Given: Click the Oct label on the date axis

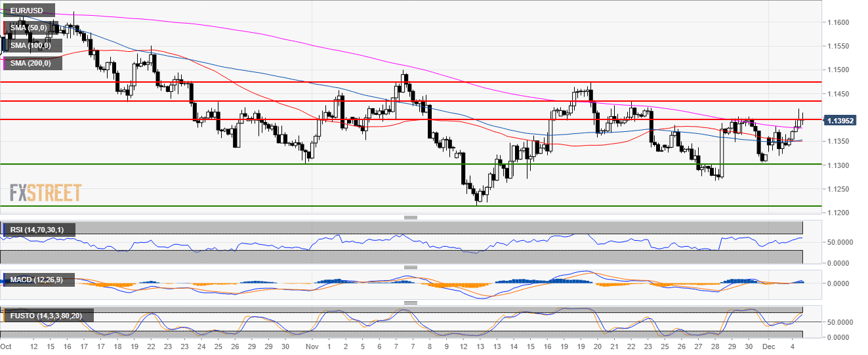Looking at the screenshot, I should coord(6,346).
